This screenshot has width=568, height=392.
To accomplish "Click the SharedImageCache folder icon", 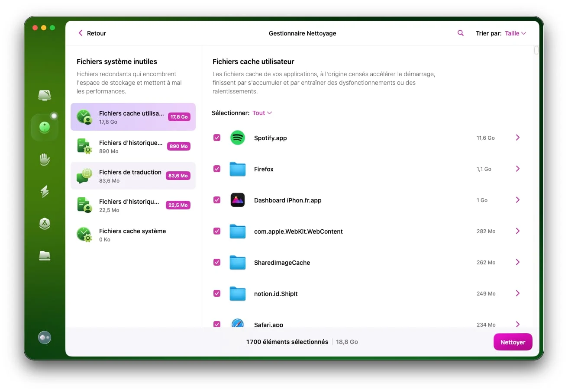I will 237,263.
